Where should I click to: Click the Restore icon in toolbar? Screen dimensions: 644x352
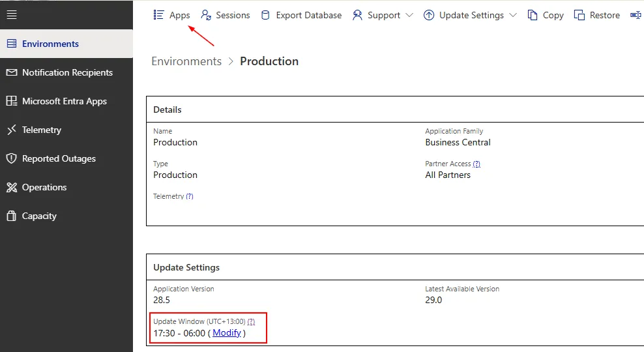(579, 15)
